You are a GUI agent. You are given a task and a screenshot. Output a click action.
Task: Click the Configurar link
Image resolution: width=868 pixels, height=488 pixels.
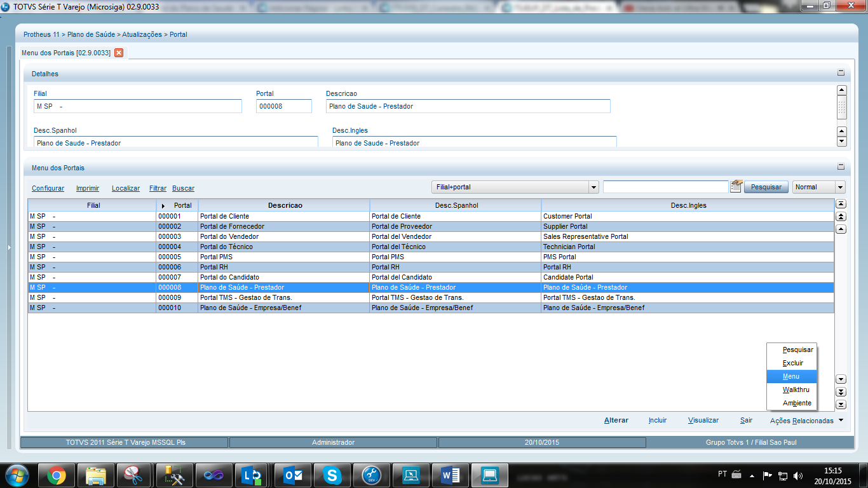pyautogui.click(x=48, y=189)
